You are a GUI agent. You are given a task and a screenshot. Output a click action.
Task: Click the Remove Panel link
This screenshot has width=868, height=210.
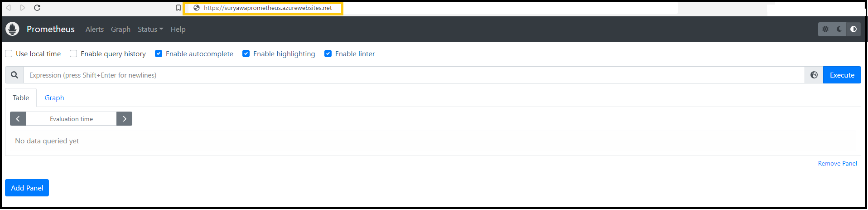click(837, 163)
